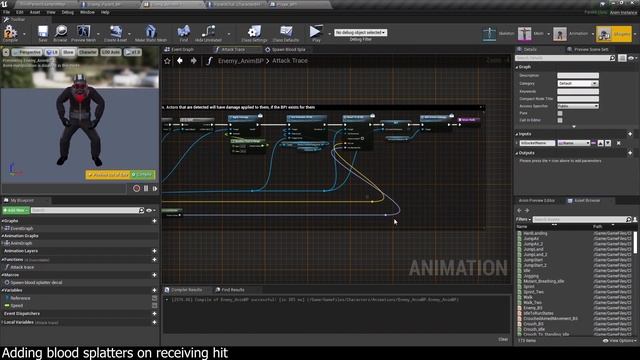Image resolution: width=640 pixels, height=360 pixels.
Task: Move the input parameter up
Action: coord(600,143)
